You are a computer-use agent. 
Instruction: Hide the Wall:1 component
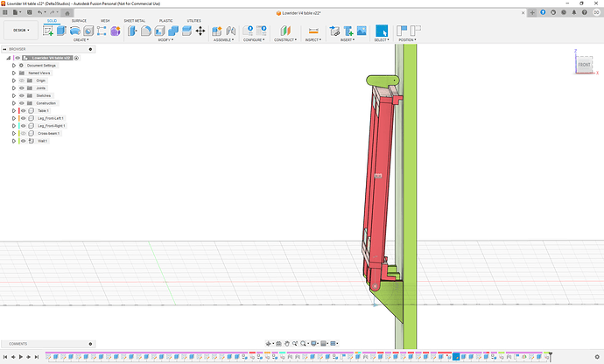point(23,141)
